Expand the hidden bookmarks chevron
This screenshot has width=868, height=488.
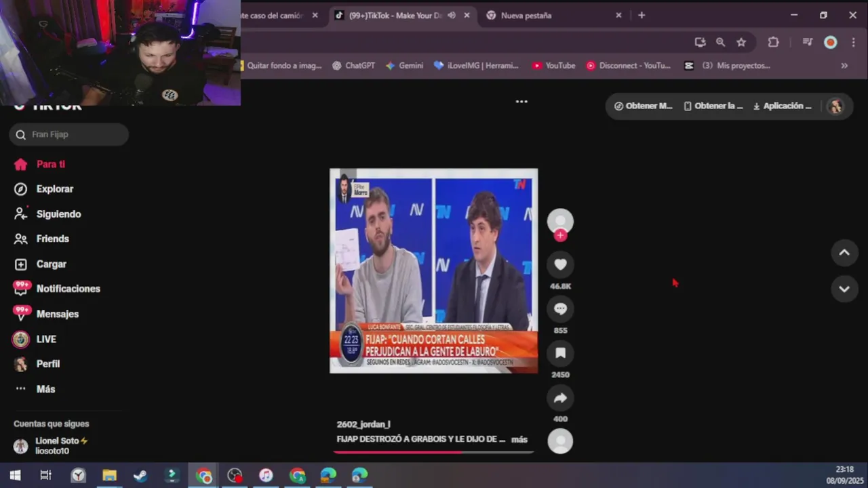pos(844,66)
